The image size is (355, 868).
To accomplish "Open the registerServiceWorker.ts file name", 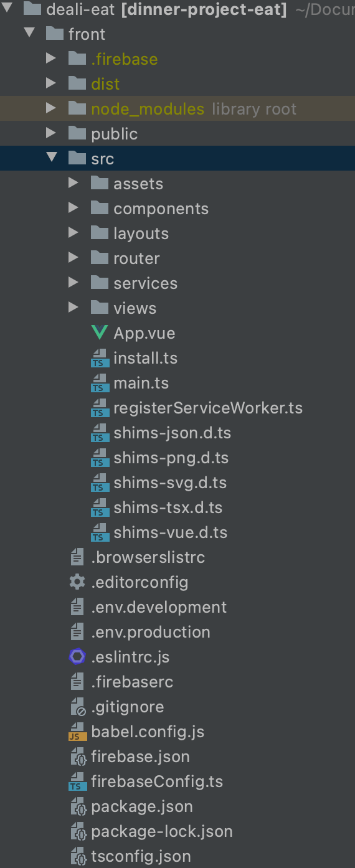I will [x=208, y=408].
